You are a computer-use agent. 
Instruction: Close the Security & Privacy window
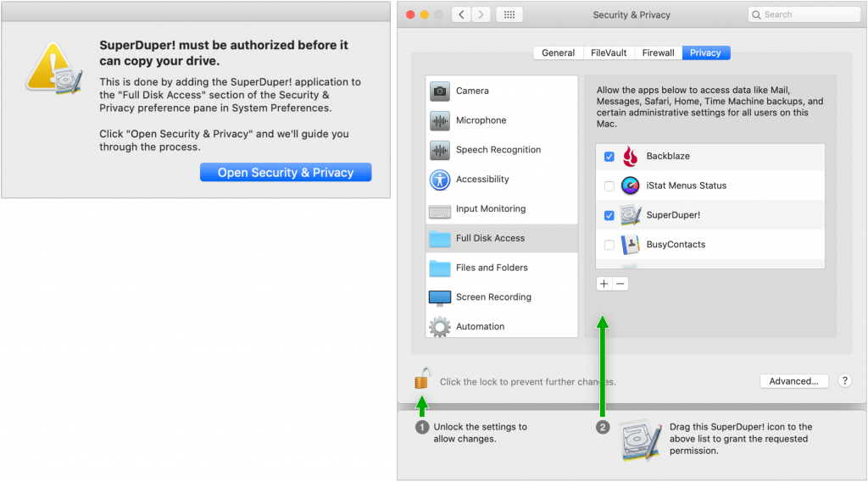[410, 15]
